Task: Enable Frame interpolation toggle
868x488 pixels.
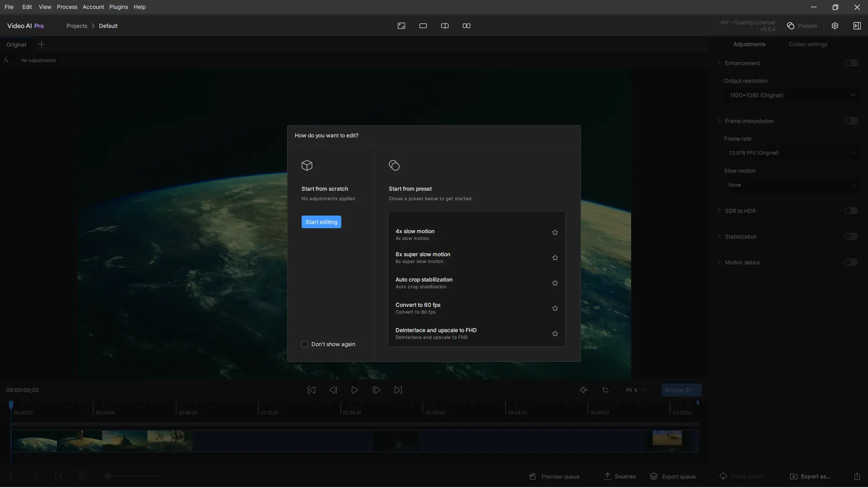Action: [851, 121]
